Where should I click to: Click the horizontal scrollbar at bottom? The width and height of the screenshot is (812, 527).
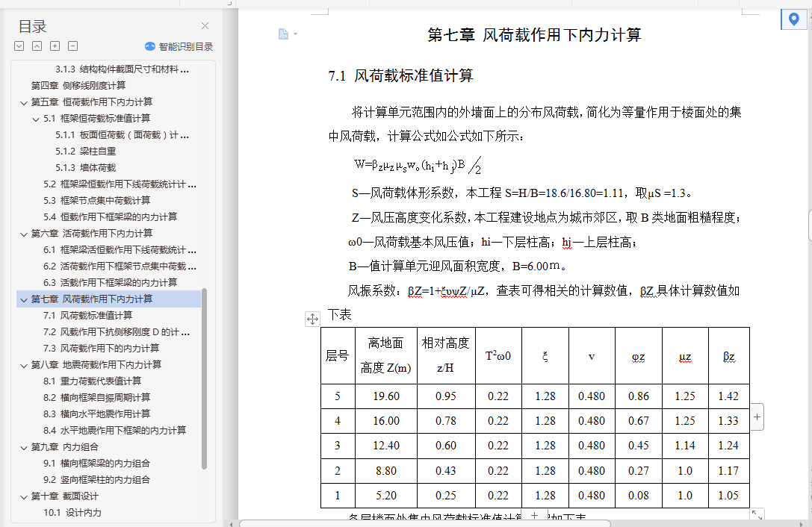click(424, 523)
